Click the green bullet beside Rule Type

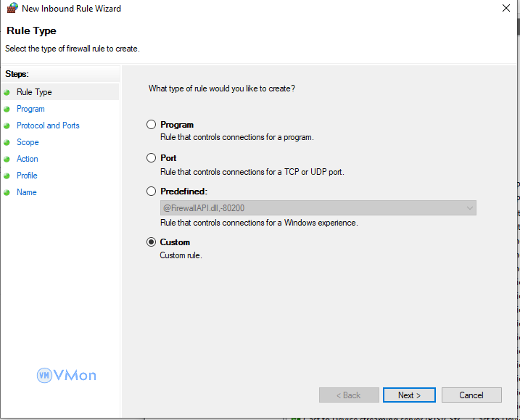[x=7, y=93]
